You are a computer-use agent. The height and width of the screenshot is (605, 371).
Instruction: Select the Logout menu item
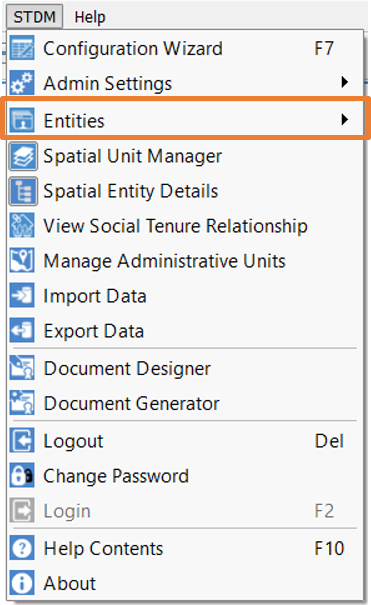click(185, 441)
